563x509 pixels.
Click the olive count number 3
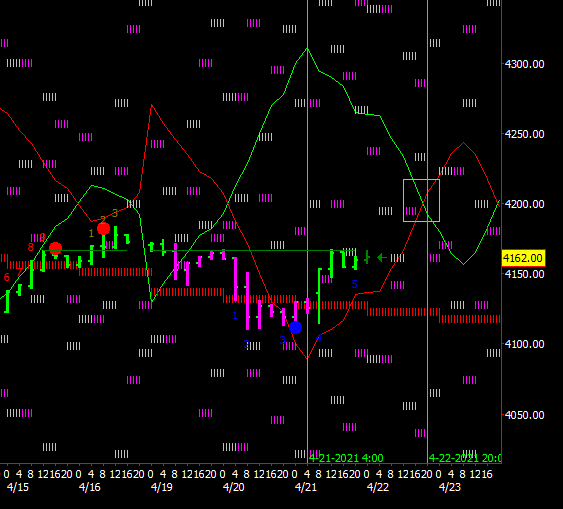coord(115,213)
